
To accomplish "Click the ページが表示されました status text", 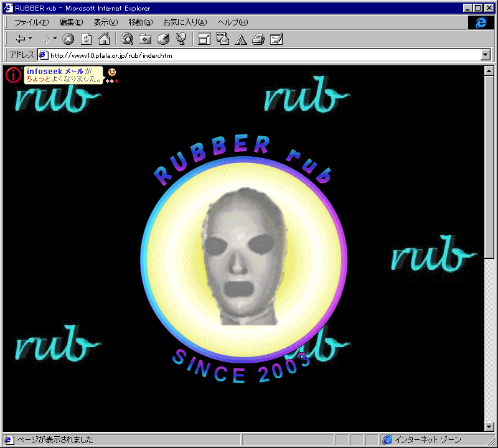I will (x=55, y=440).
